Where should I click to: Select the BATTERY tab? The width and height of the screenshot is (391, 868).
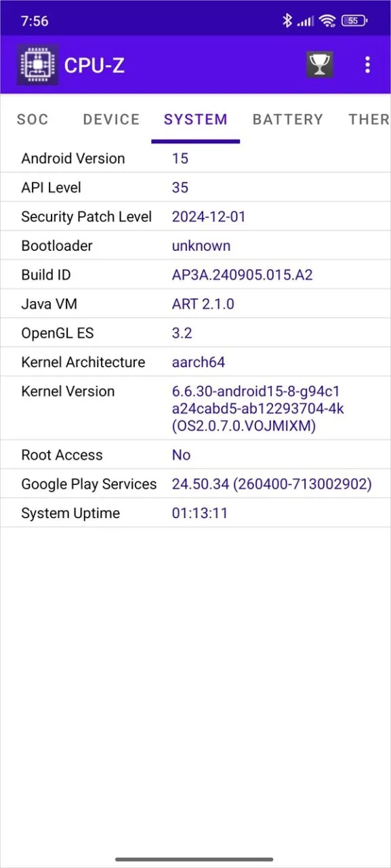click(288, 119)
